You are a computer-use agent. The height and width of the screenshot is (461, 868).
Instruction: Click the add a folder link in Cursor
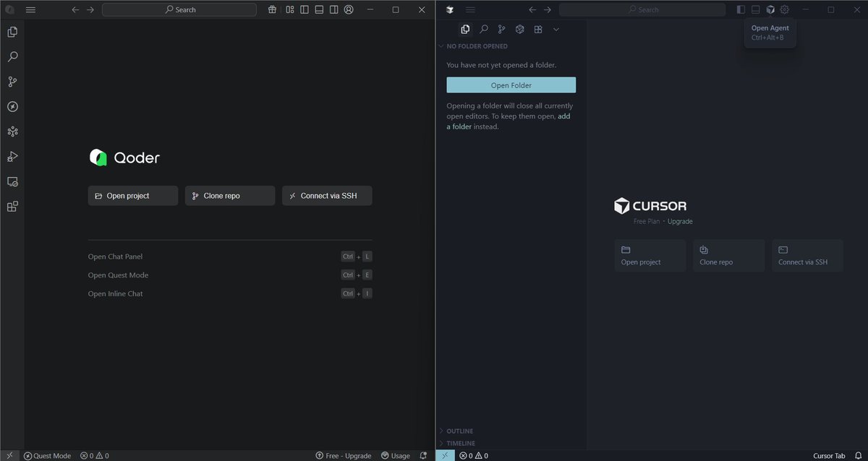pos(509,121)
